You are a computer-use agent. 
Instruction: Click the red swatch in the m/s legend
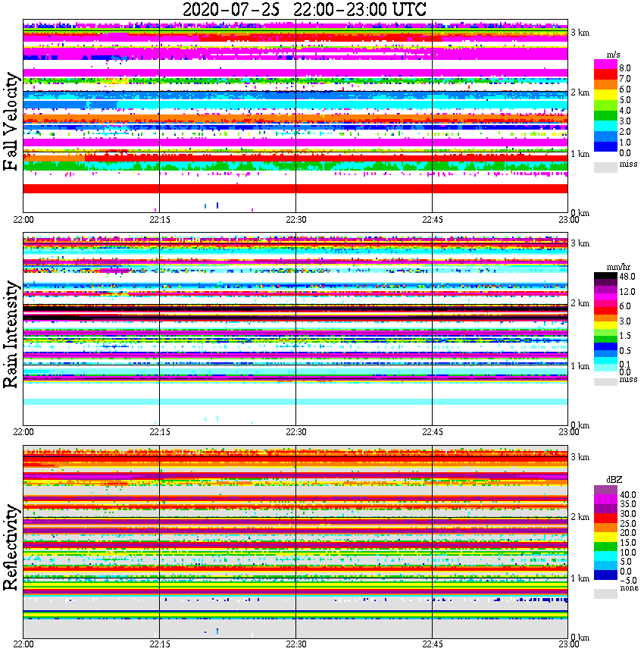tap(605, 74)
